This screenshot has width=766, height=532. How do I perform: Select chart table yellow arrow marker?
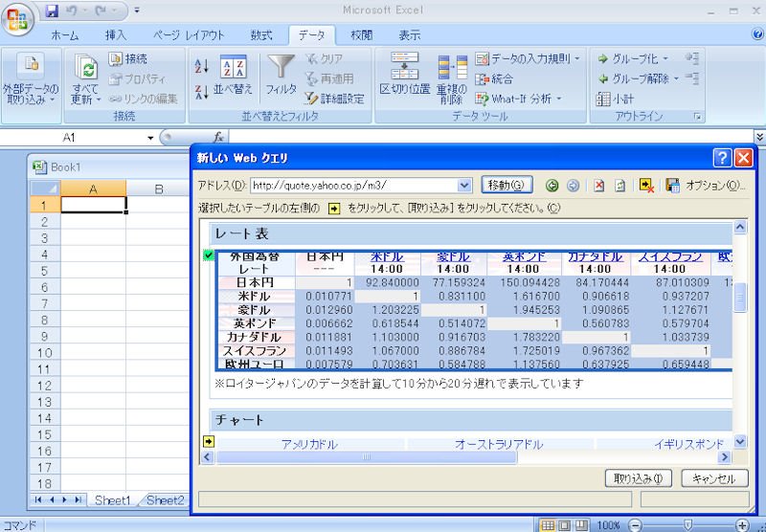(209, 442)
